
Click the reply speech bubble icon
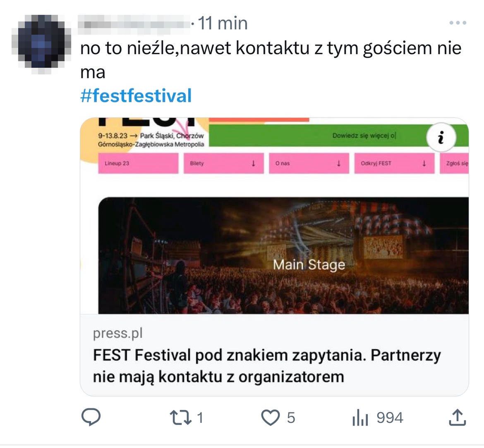(x=90, y=417)
